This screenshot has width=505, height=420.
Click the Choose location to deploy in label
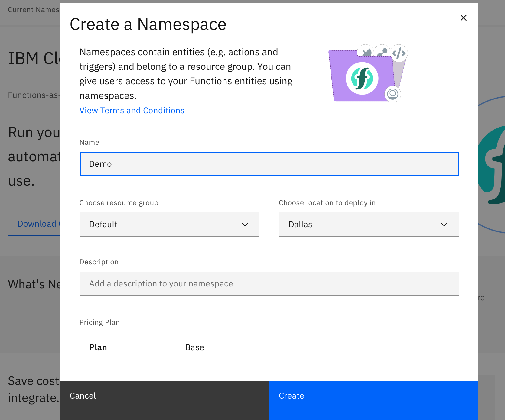(327, 203)
